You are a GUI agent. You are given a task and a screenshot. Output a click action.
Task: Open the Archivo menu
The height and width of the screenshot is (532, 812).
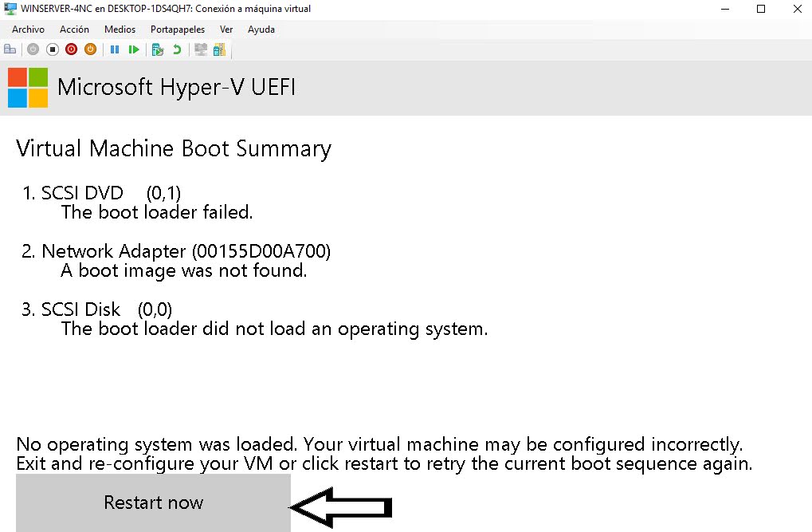(29, 30)
